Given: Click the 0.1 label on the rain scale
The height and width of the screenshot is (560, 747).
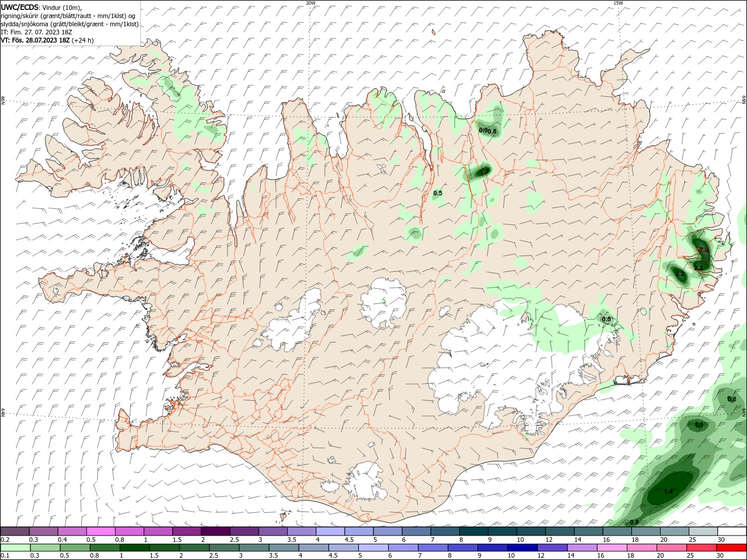Looking at the screenshot, I should click(5, 556).
